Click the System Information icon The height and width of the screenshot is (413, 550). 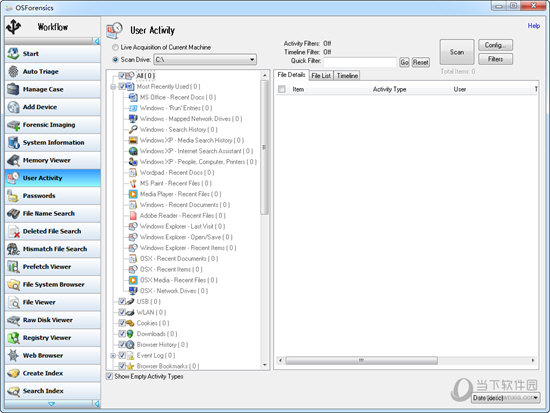click(x=13, y=142)
